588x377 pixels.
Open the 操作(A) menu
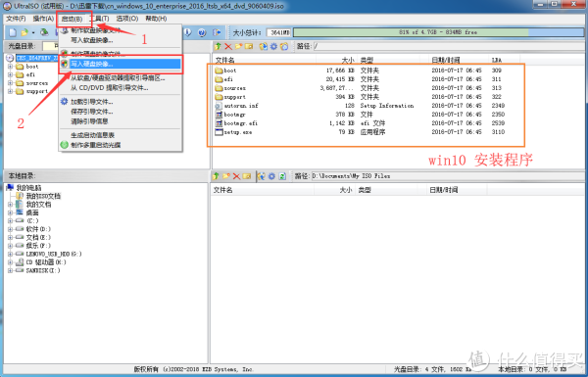coord(43,19)
